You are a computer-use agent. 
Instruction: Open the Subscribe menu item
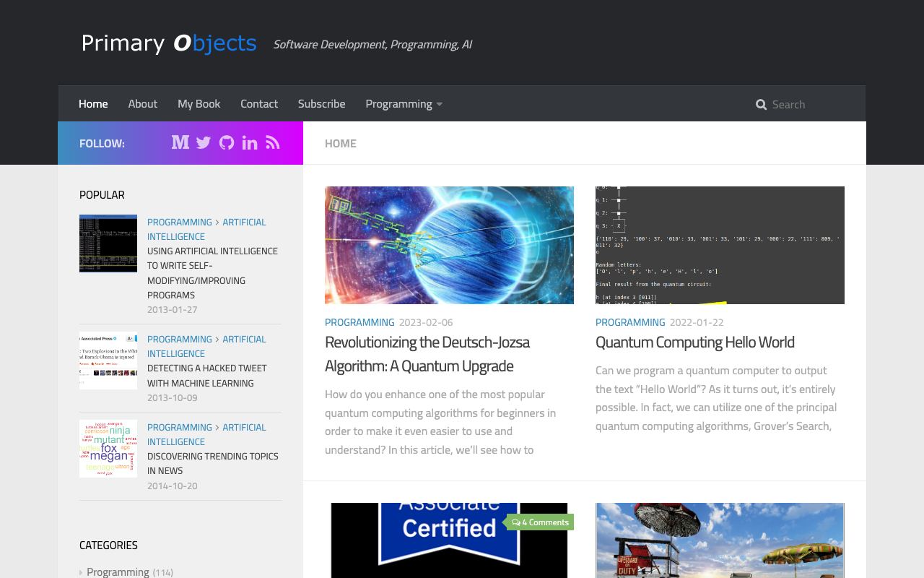(x=322, y=103)
